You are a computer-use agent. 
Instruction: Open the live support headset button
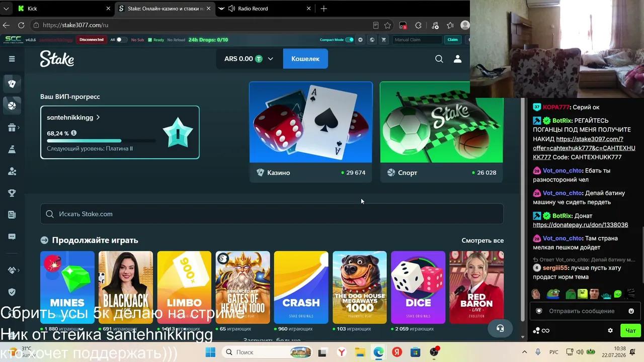500,328
